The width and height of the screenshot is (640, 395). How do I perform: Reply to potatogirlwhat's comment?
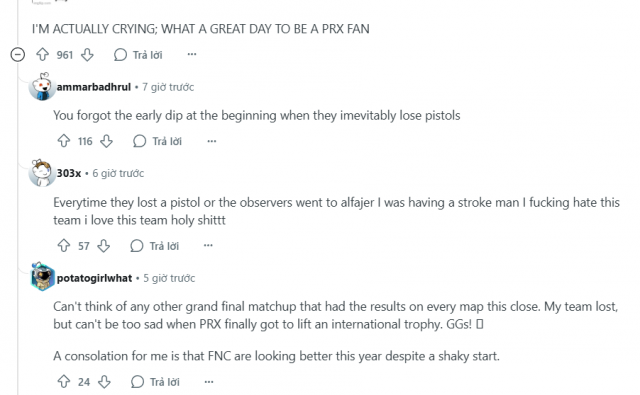coord(155,382)
